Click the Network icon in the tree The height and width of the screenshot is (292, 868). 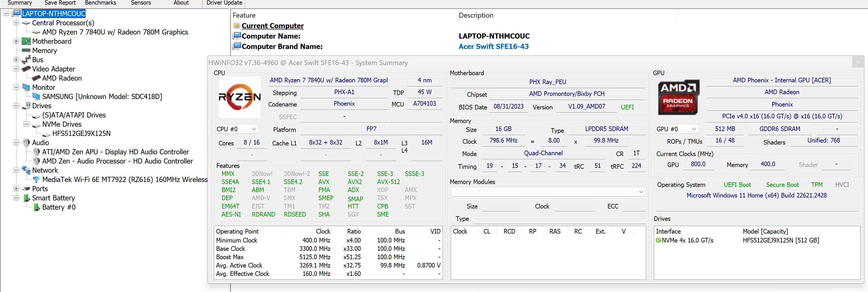coord(26,170)
